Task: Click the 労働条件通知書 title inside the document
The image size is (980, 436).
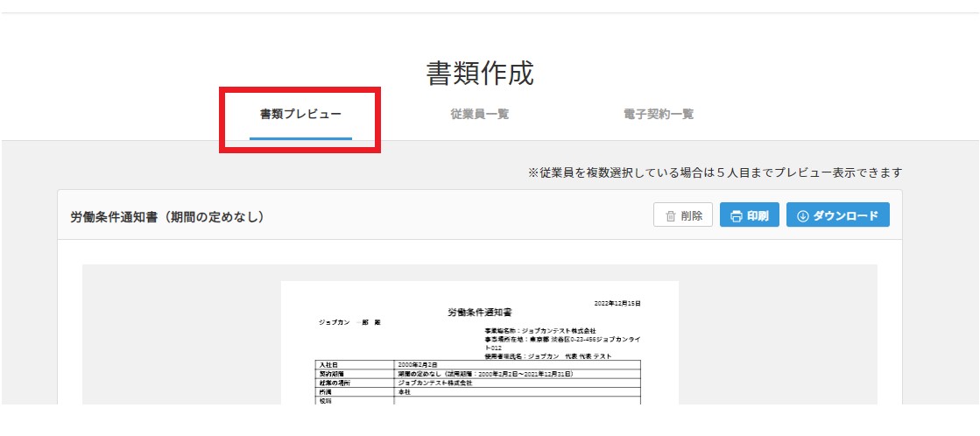Action: 479,312
